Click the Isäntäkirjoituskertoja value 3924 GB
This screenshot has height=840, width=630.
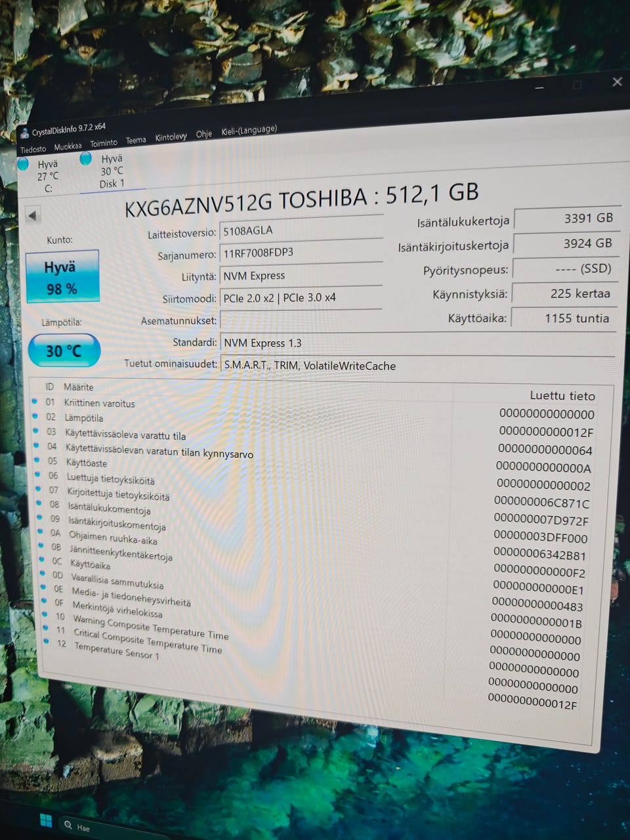(566, 243)
